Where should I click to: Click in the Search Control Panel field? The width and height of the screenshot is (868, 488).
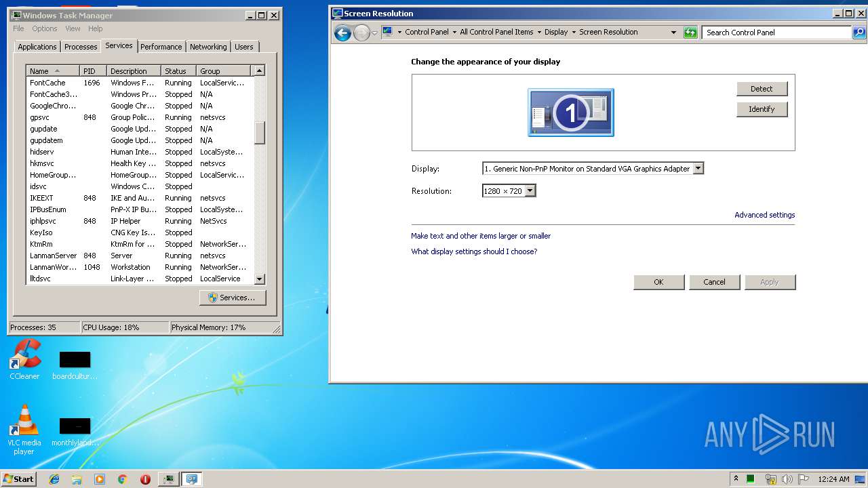pyautogui.click(x=777, y=33)
